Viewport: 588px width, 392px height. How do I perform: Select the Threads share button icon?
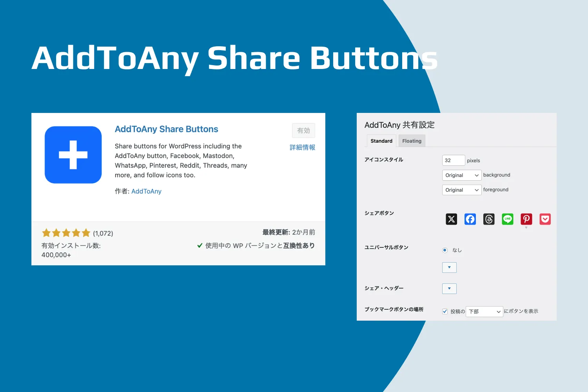[489, 219]
